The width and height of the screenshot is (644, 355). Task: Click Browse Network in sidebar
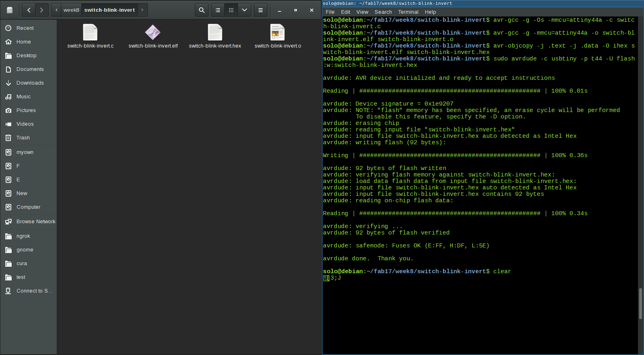point(28,222)
